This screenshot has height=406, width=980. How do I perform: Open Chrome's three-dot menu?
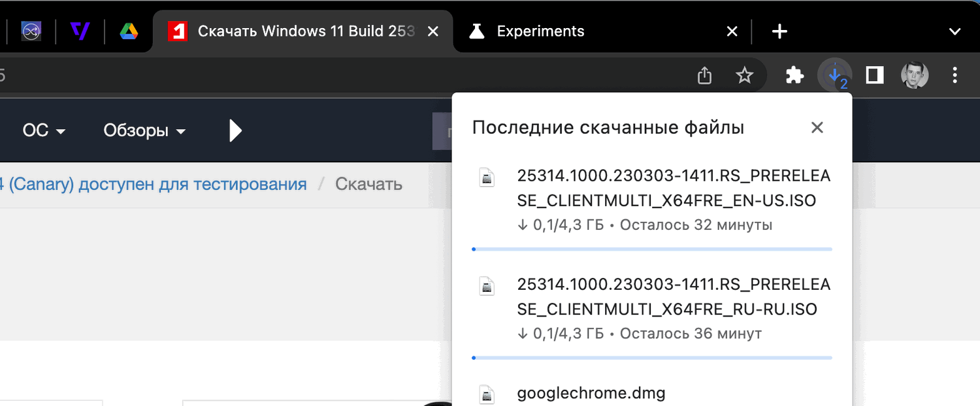[955, 76]
